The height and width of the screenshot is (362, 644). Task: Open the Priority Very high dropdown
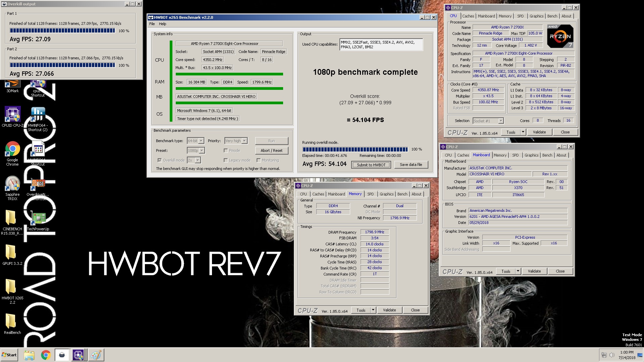click(236, 141)
